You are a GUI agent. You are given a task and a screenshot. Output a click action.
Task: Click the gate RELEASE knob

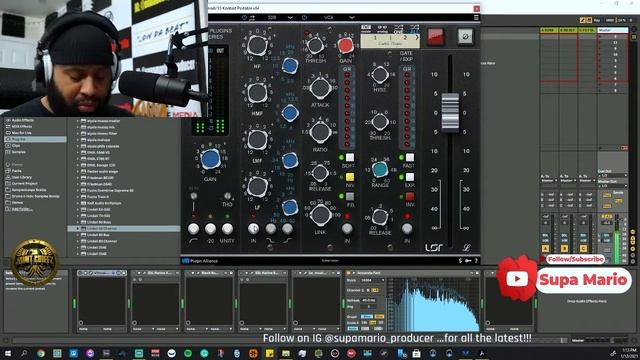(380, 217)
